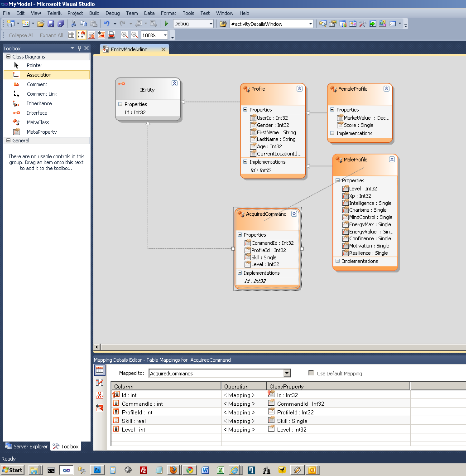Select the Inheritance tool in Toolbox

tap(39, 103)
